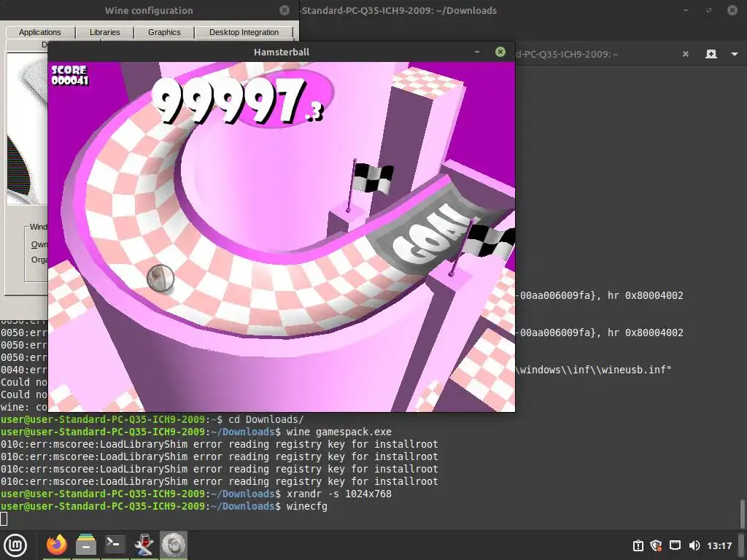Viewport: 747px width, 560px height.
Task: Click the Hamsterball window title
Action: pos(282,52)
